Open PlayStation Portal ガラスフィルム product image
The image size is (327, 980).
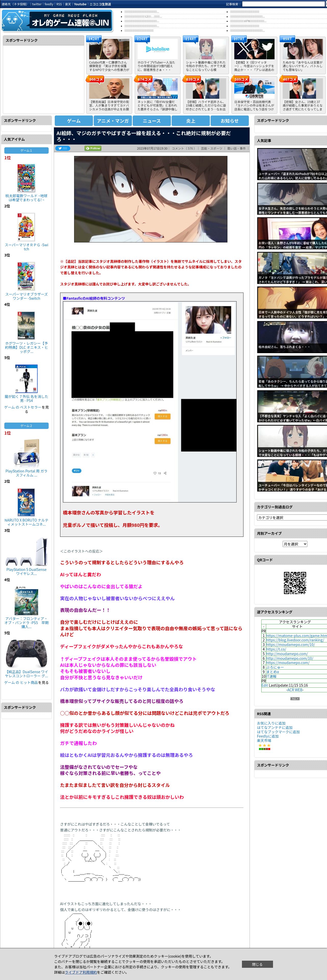[26, 453]
